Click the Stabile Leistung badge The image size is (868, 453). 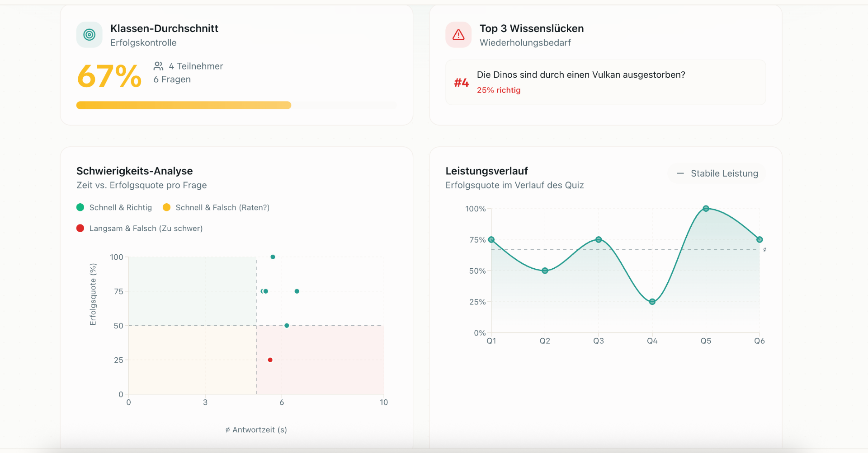(717, 173)
